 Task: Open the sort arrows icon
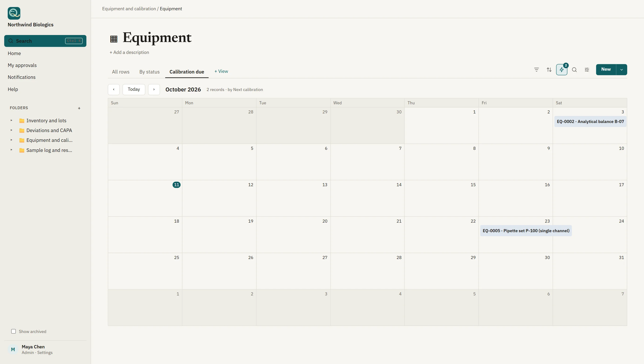click(549, 70)
